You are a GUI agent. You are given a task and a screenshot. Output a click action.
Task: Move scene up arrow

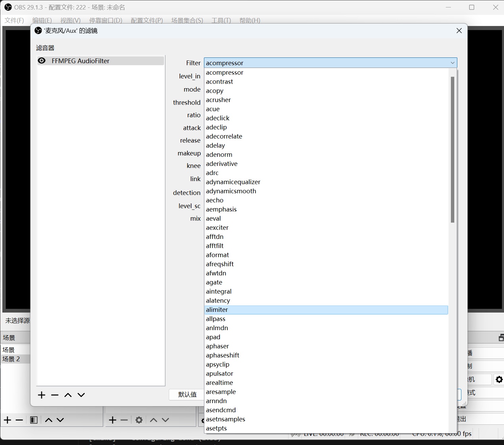click(x=49, y=420)
